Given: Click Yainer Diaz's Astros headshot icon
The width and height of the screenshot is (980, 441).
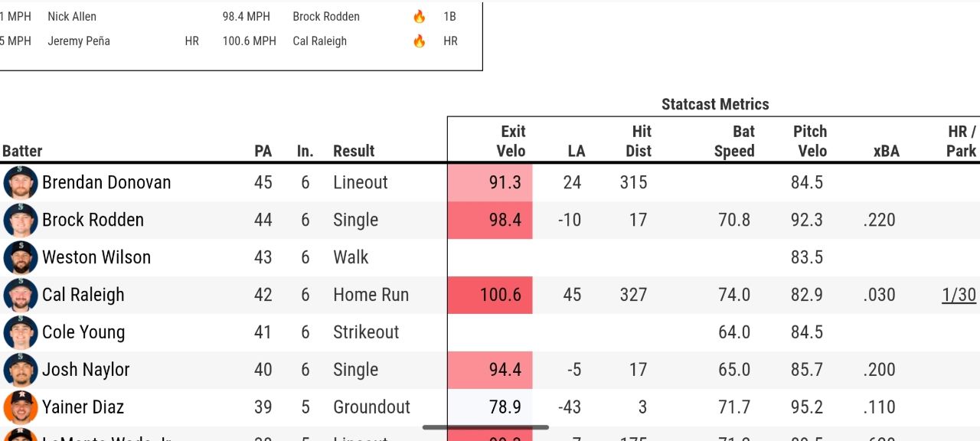Looking at the screenshot, I should pos(21,407).
